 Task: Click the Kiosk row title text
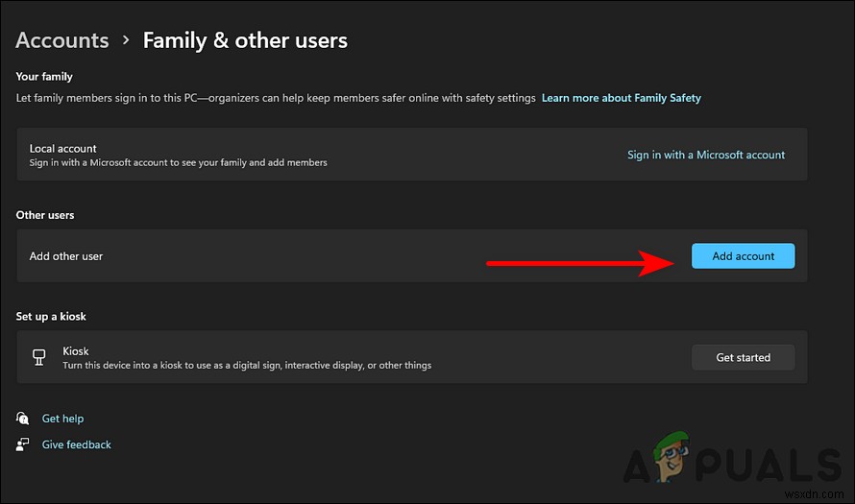[76, 351]
